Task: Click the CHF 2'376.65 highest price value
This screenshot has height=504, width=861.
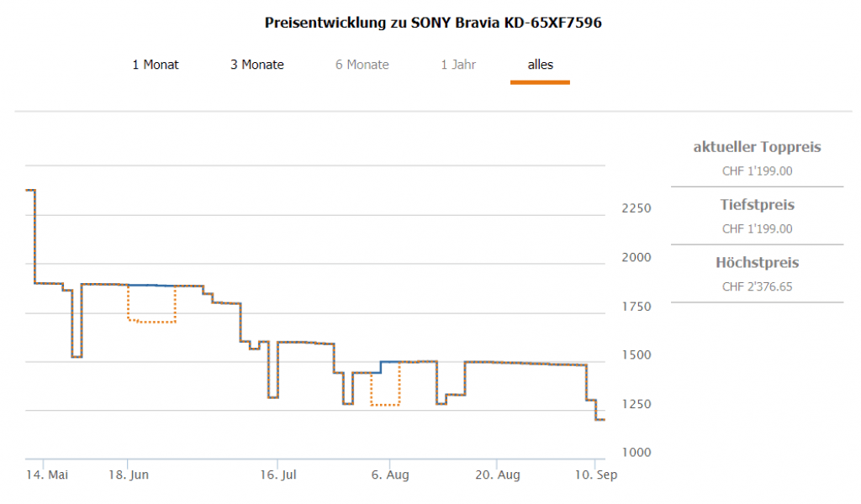Action: click(x=757, y=286)
